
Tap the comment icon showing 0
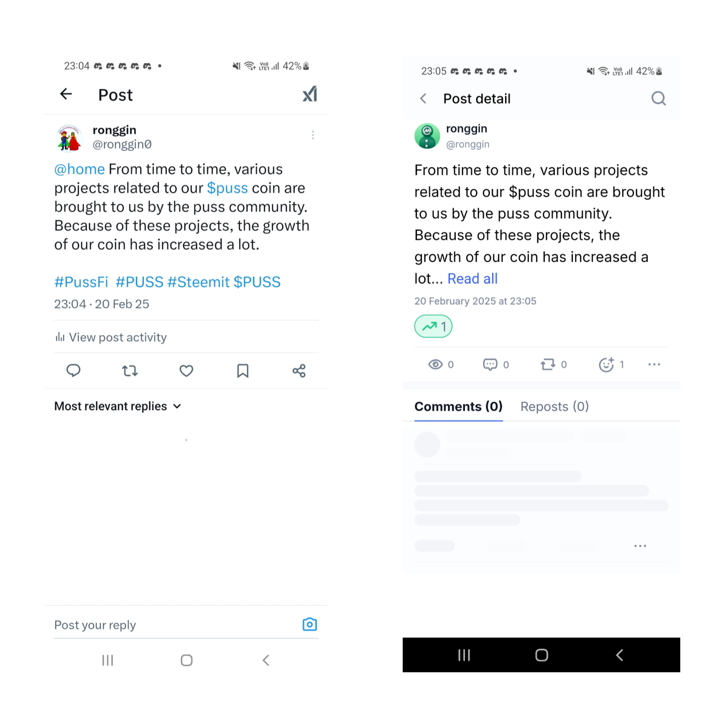pos(490,364)
